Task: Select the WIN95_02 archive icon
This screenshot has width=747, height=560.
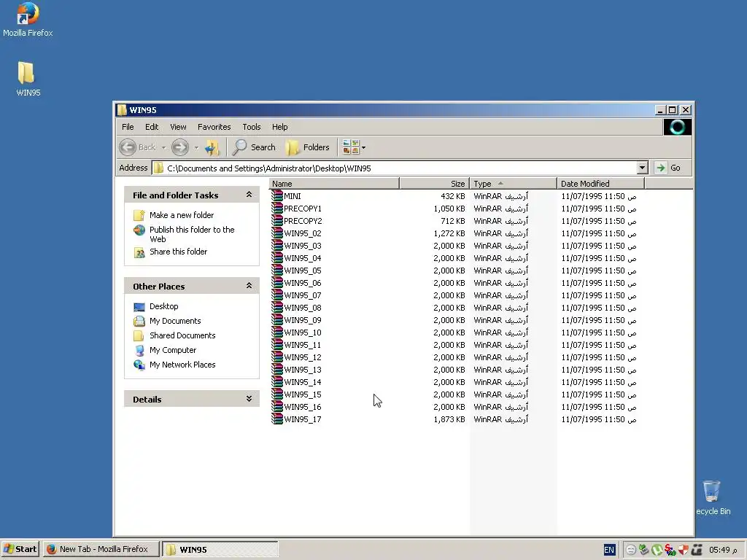Action: [276, 233]
